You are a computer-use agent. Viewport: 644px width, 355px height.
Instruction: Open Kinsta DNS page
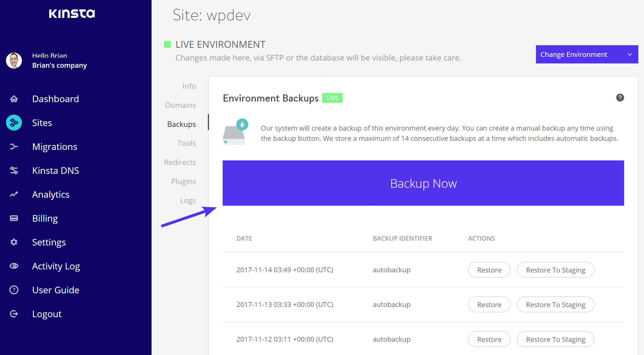56,171
